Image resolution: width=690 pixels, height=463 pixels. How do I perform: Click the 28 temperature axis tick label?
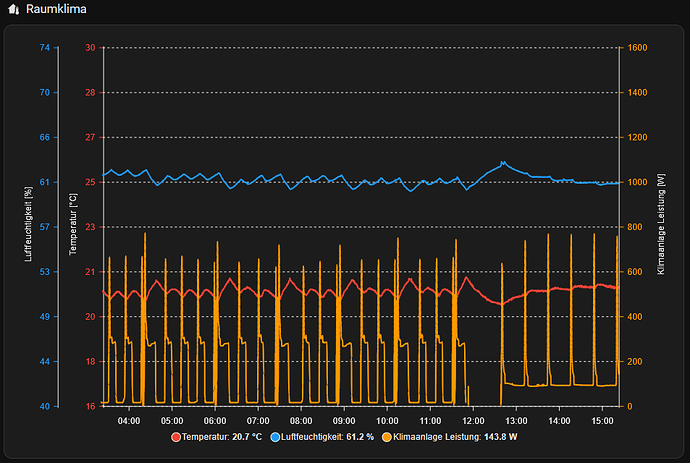pos(90,92)
